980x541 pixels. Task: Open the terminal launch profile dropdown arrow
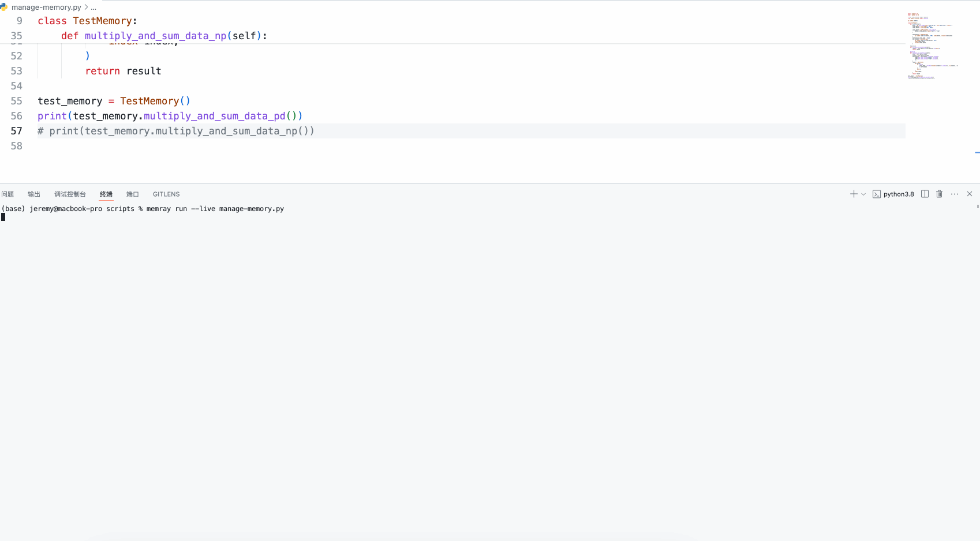coord(863,194)
